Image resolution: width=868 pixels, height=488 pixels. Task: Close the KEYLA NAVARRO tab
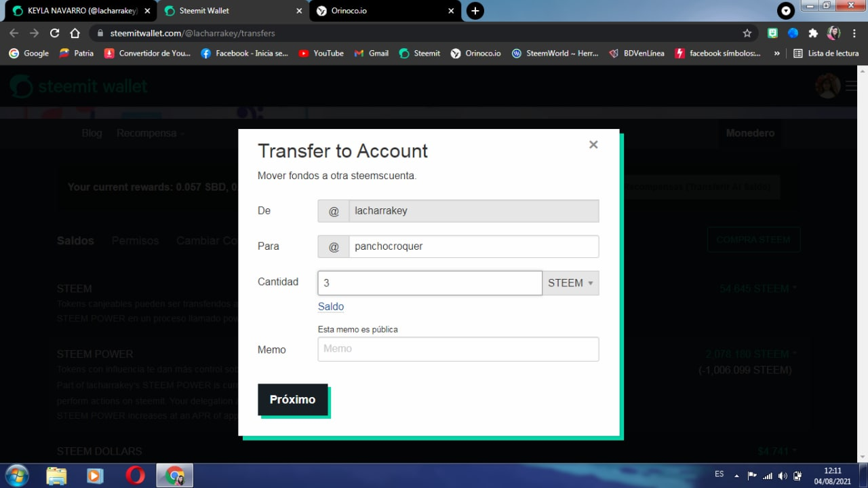[147, 11]
